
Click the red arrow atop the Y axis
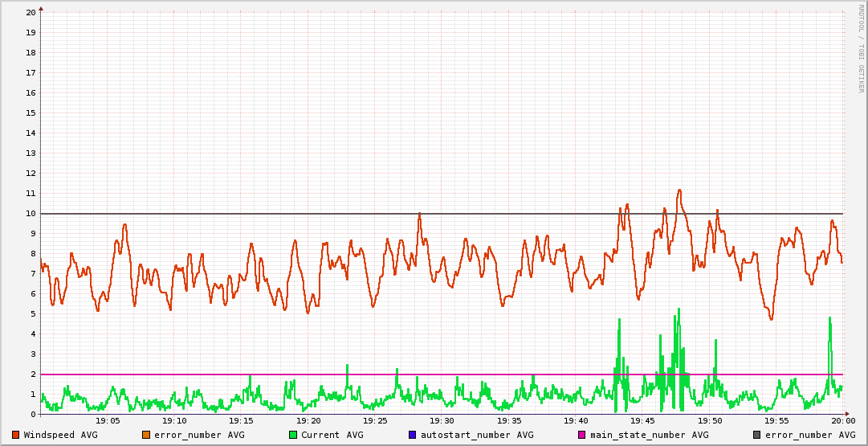[x=41, y=8]
